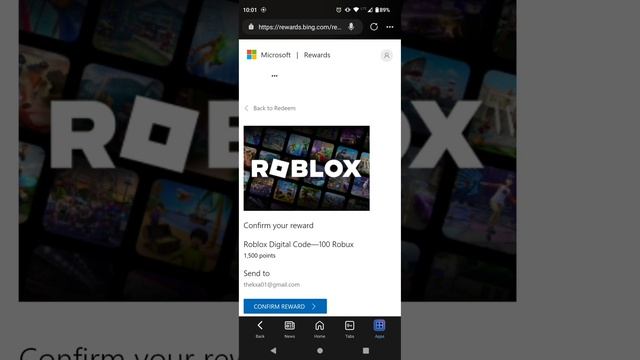Tap the lock icon in the address bar

pyautogui.click(x=251, y=27)
